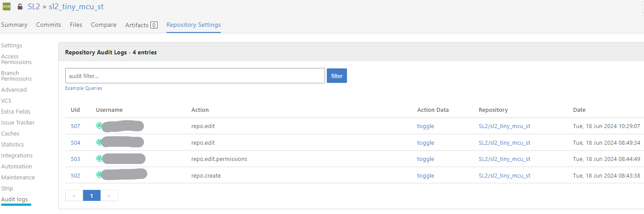This screenshot has height=214, width=644.
Task: Go to next page of audit logs
Action: [x=109, y=196]
